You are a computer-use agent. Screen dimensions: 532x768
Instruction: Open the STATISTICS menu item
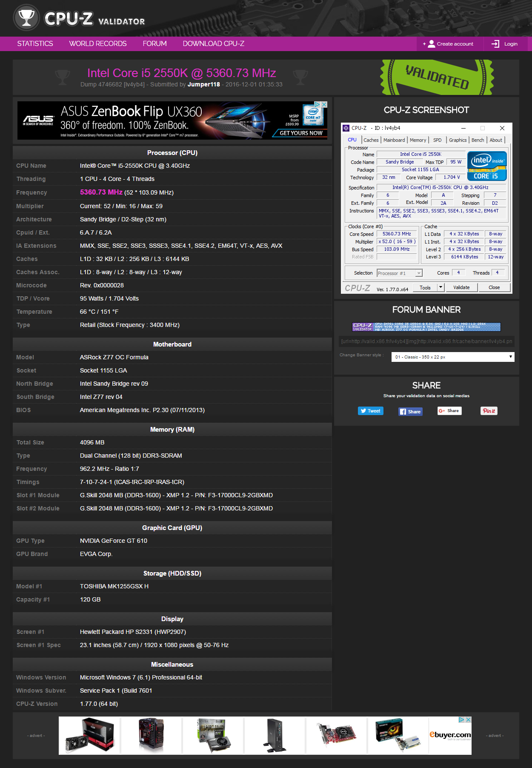[x=35, y=43]
